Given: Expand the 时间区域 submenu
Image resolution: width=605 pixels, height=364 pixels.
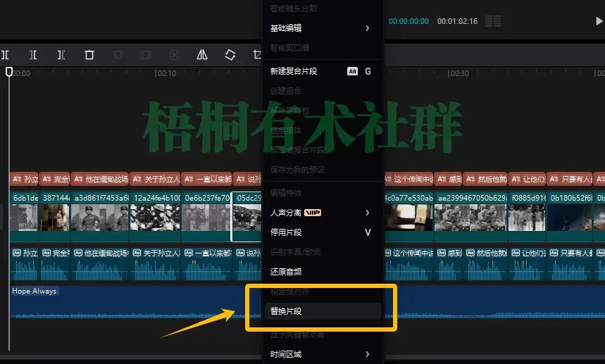Looking at the screenshot, I should 323,354.
